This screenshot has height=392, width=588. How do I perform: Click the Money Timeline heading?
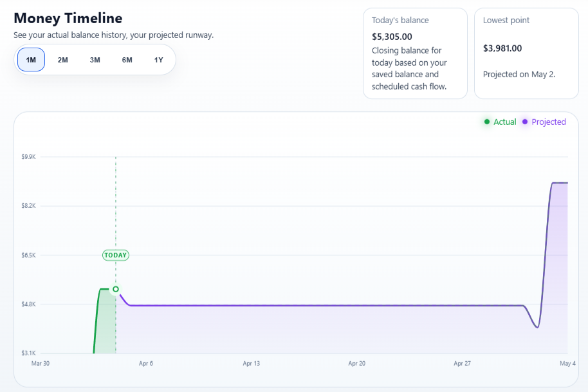tap(68, 18)
